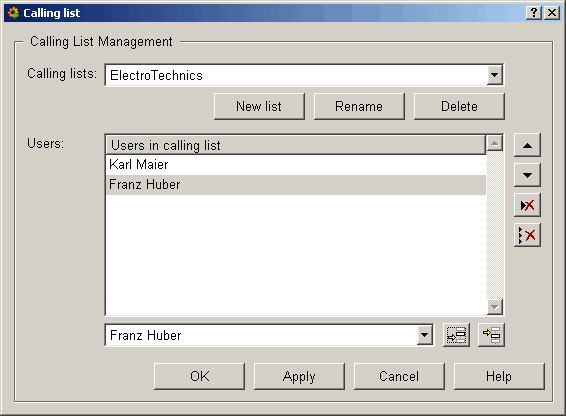Apply the calling list changes
Screen dimensions: 566x416
click(x=299, y=376)
